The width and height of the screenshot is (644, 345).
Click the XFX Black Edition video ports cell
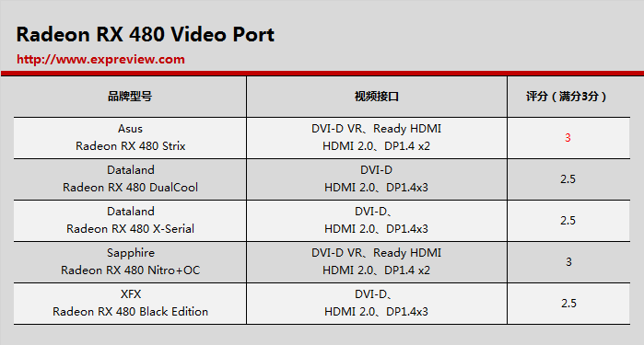(x=377, y=304)
